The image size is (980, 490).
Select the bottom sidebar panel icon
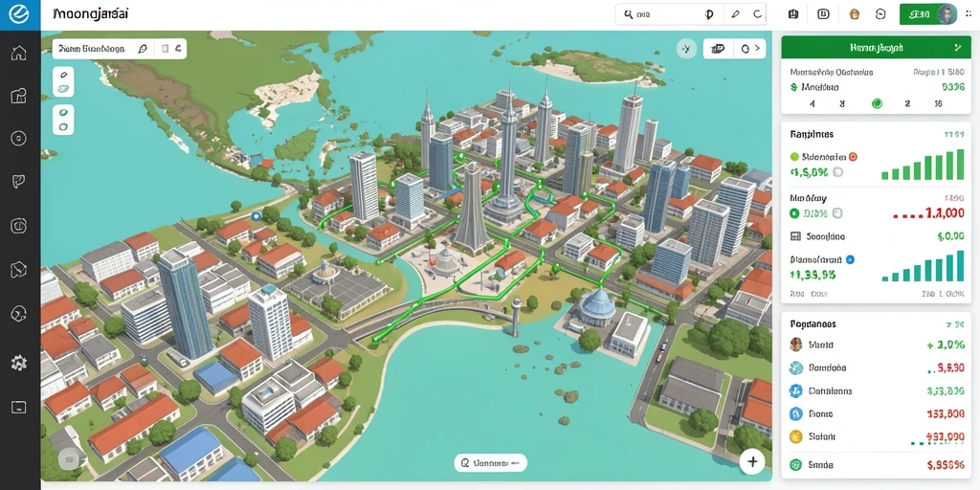(x=19, y=408)
